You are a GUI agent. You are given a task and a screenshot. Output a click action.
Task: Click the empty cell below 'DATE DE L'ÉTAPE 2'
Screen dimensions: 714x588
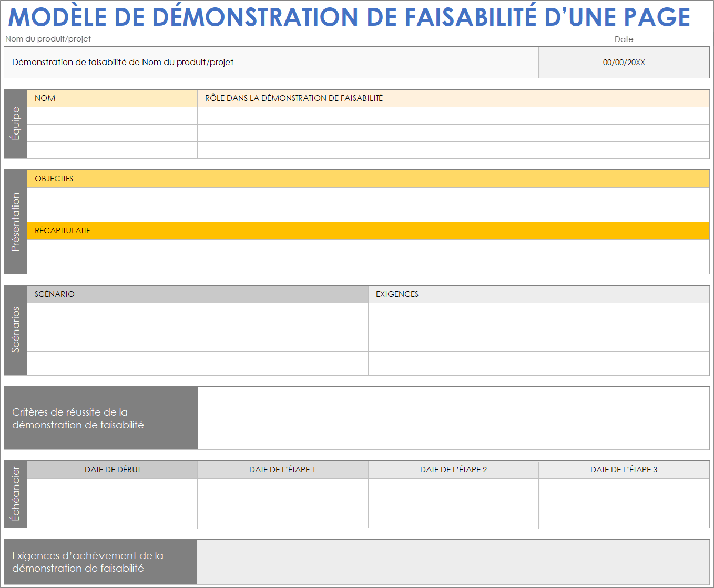tap(453, 503)
